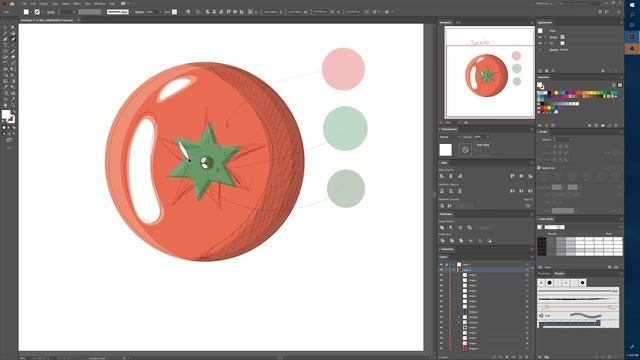This screenshot has height=360, width=640.
Task: Toggle visibility of the highlighted layer
Action: [441, 270]
